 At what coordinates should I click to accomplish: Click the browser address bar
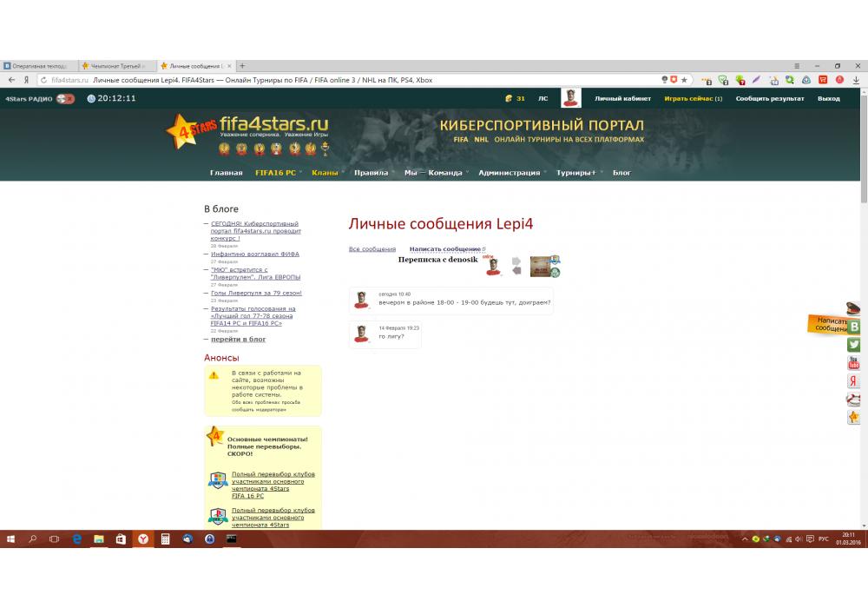pos(347,80)
